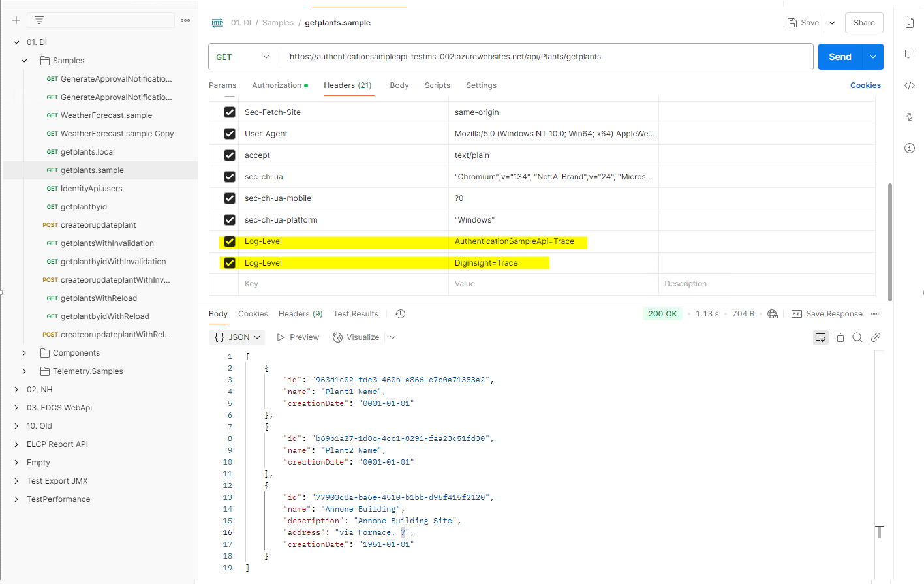Open the info icon in right sidebar
924x584 pixels.
(x=910, y=148)
